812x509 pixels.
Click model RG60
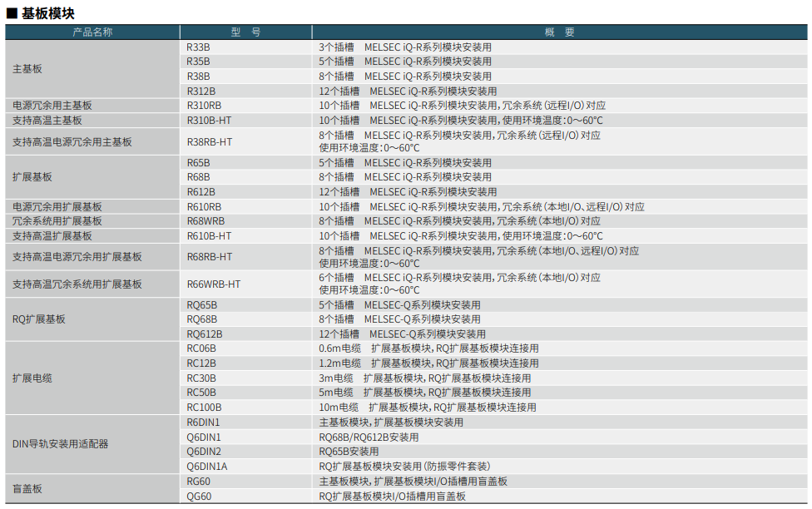pos(199,481)
